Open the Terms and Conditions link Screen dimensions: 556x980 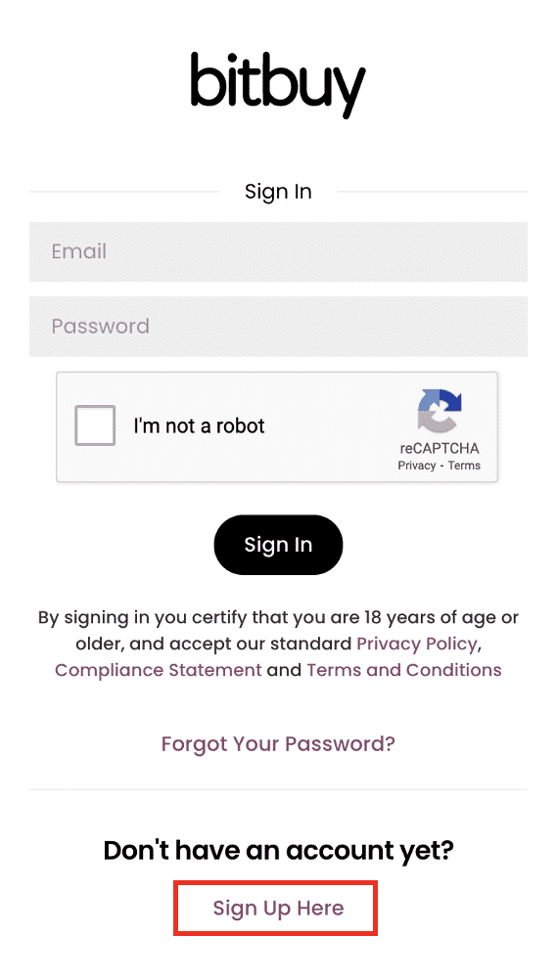(x=404, y=670)
